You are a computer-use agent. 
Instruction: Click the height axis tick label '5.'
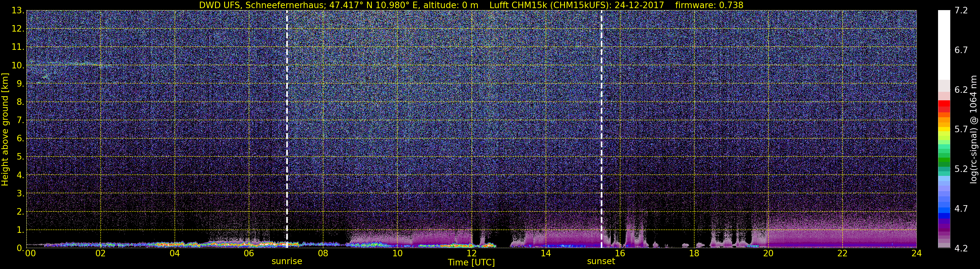[20, 157]
